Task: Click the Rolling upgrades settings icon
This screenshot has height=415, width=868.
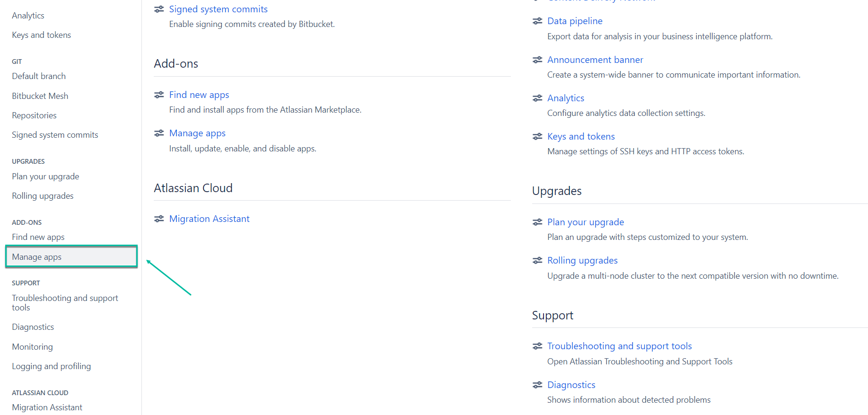Action: coord(537,260)
